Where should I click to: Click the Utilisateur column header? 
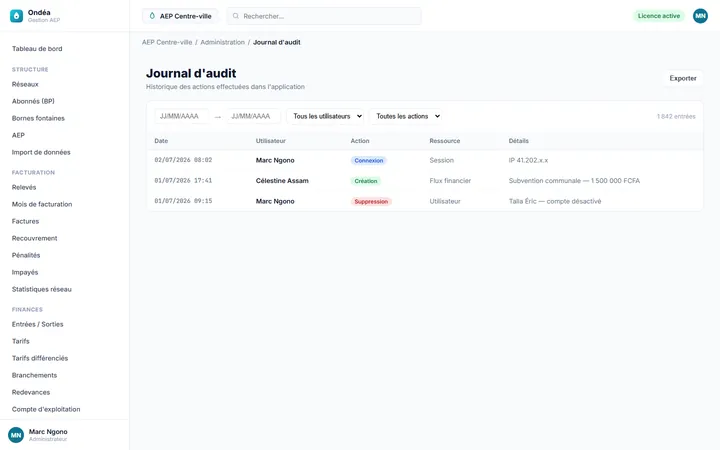270,141
